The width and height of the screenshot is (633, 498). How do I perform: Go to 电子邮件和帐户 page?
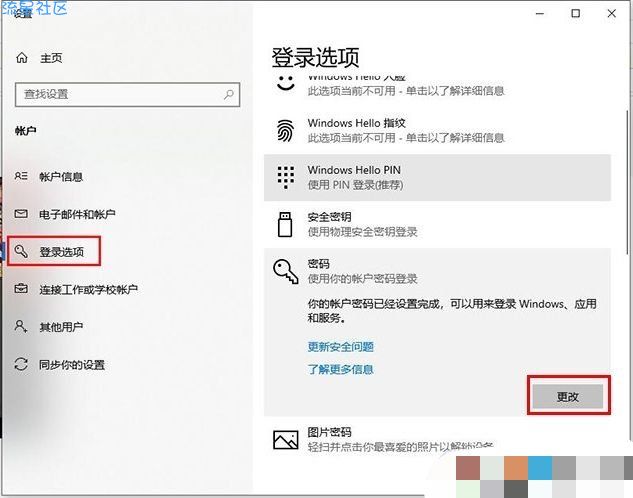[77, 214]
